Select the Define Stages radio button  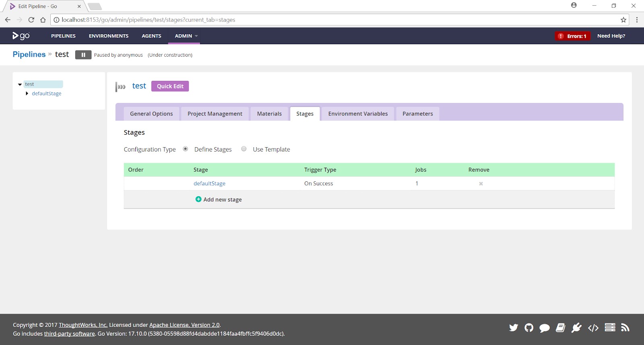tap(186, 149)
